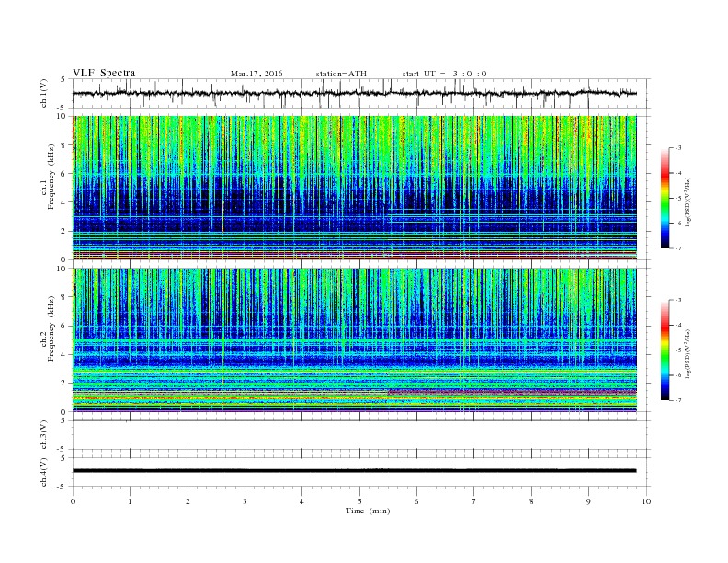
Task: Click inside the ch.2 spectrogram panel
Action: click(354, 340)
